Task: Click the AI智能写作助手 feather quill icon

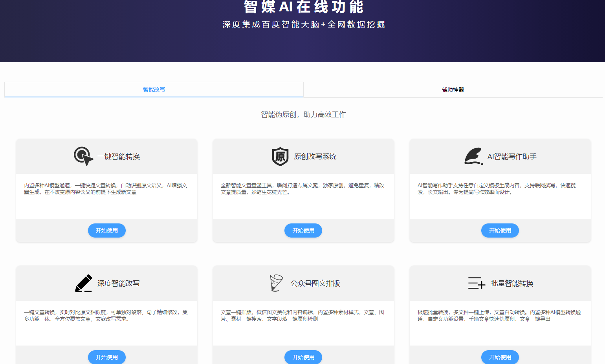Action: (x=473, y=156)
